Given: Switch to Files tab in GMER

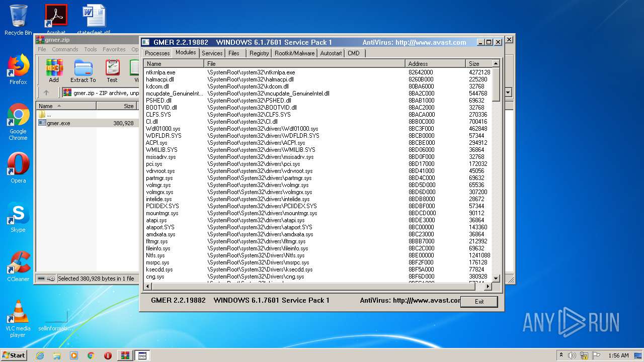Looking at the screenshot, I should (x=234, y=53).
